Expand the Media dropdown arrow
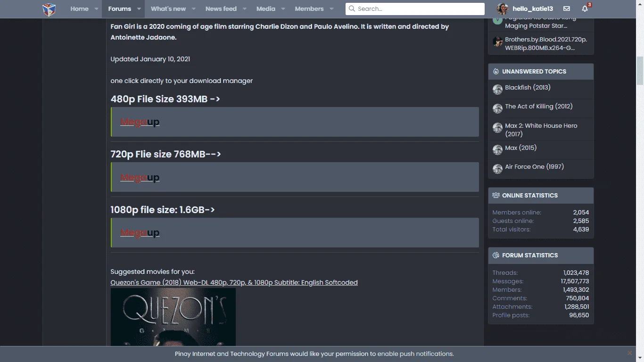The height and width of the screenshot is (362, 644). tap(283, 9)
